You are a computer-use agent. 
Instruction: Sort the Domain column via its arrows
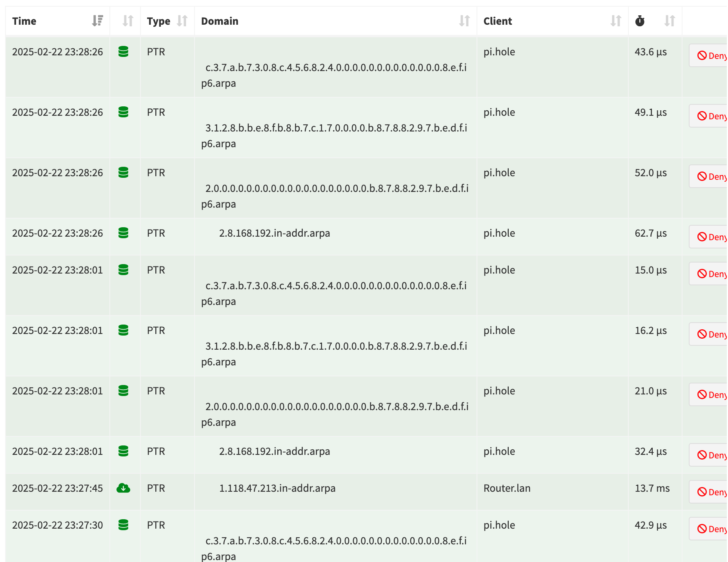[464, 21]
